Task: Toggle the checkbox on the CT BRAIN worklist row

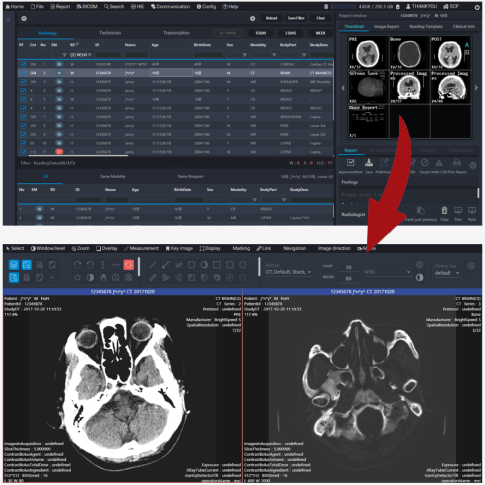Action: pos(23,73)
